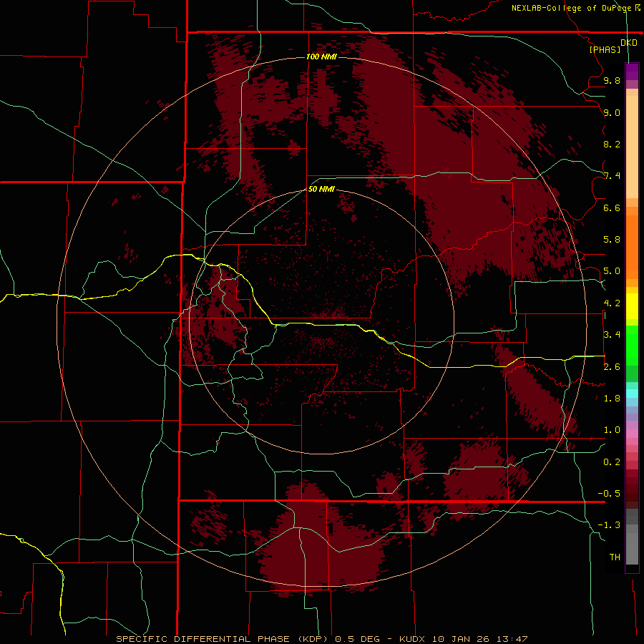The width and height of the screenshot is (644, 644).
Task: Click the 50 NMI range ring label
Action: coord(321,189)
